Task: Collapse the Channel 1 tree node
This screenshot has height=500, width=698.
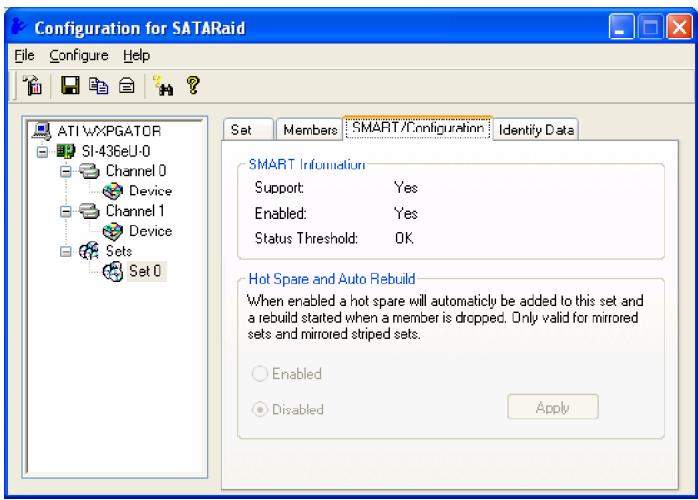Action: [65, 211]
